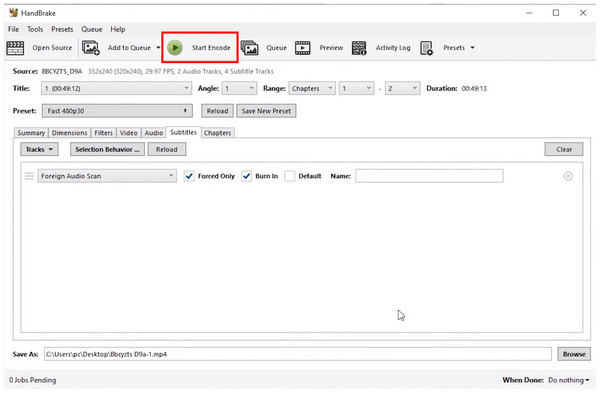Select the Subtitles tab
The image size is (600, 393).
(x=183, y=132)
